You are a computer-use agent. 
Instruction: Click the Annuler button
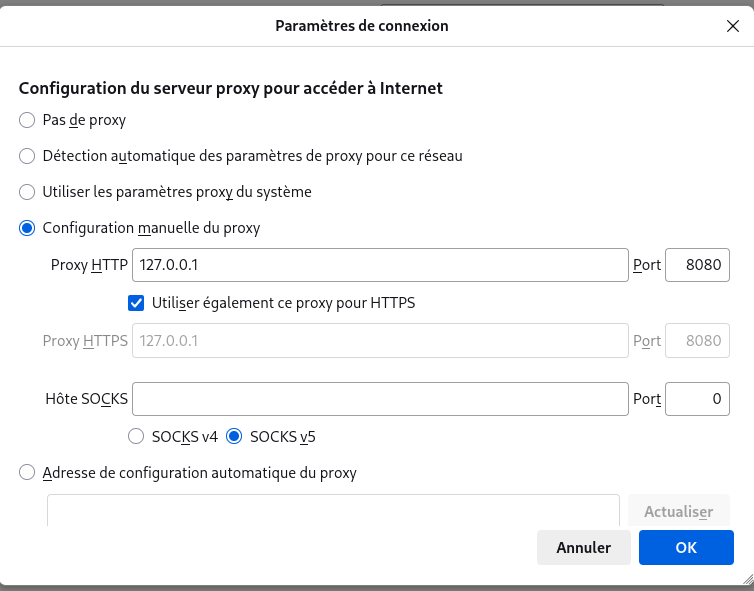pos(584,547)
